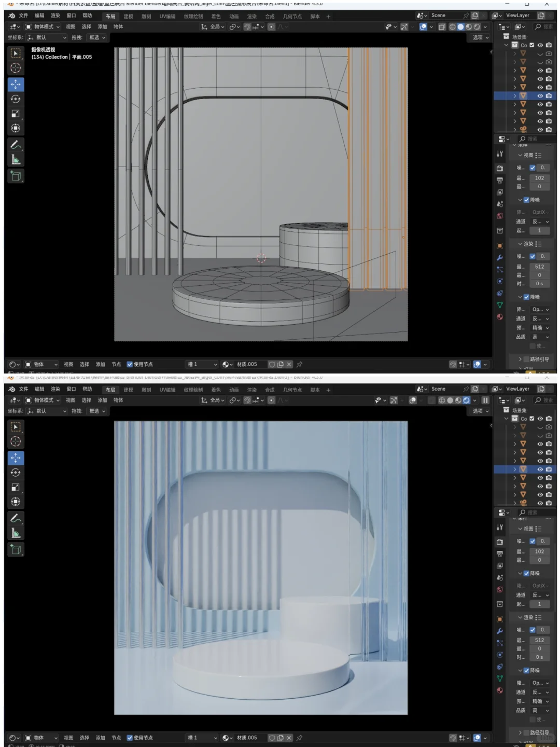Uncheck 使用节点 in top window node editor
The height and width of the screenshot is (747, 560).
coord(130,364)
